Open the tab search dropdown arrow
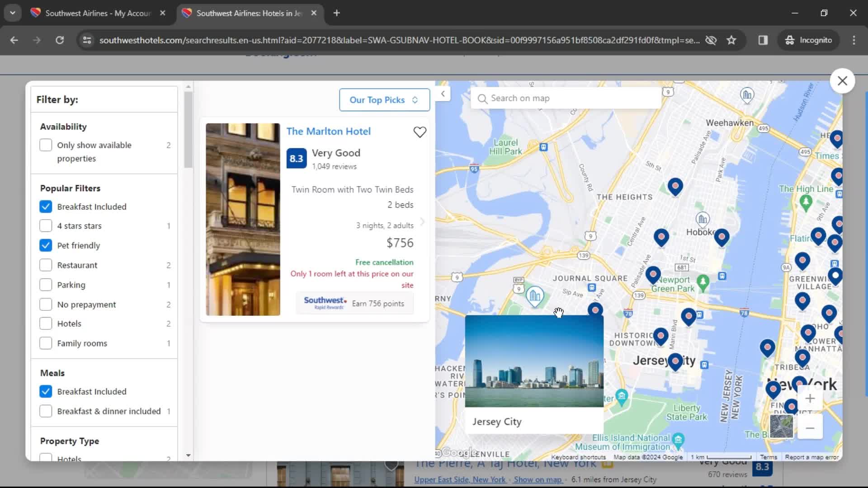The image size is (868, 488). pyautogui.click(x=13, y=13)
